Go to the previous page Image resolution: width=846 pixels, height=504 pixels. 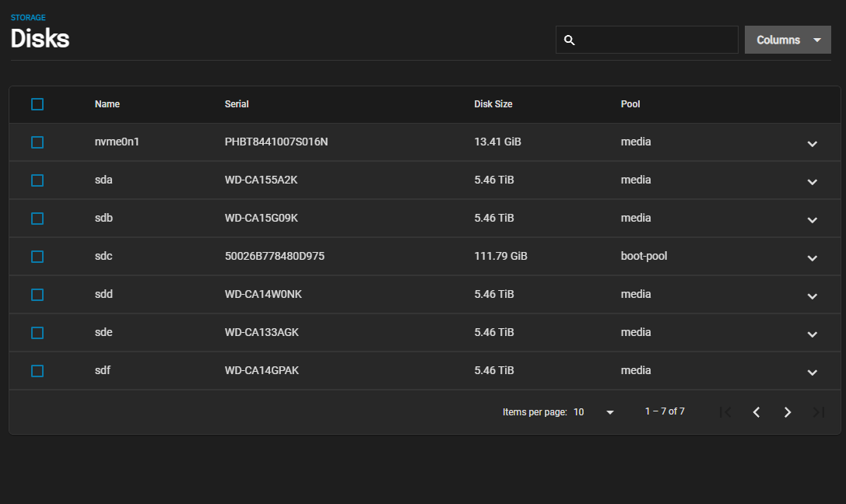click(756, 412)
